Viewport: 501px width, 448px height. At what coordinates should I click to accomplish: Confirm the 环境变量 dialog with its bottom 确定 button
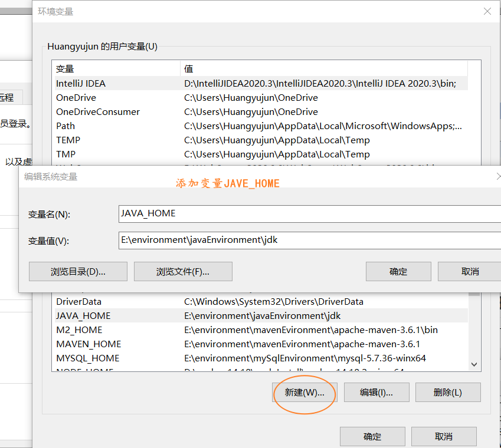(x=372, y=437)
